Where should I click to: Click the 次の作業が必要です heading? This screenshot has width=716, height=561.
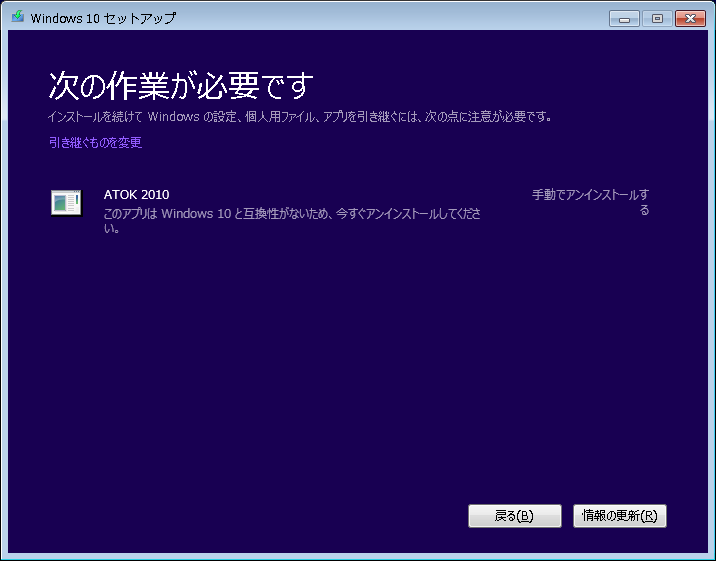click(181, 85)
